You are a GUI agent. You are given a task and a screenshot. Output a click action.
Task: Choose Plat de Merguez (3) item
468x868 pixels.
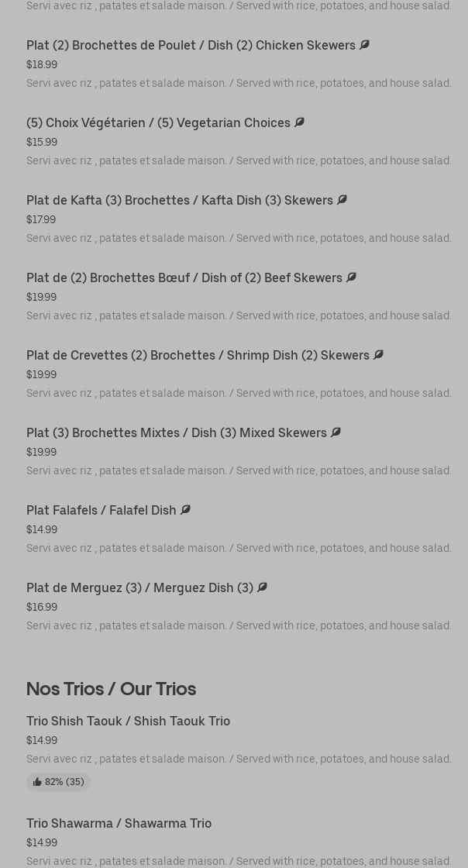tap(139, 587)
